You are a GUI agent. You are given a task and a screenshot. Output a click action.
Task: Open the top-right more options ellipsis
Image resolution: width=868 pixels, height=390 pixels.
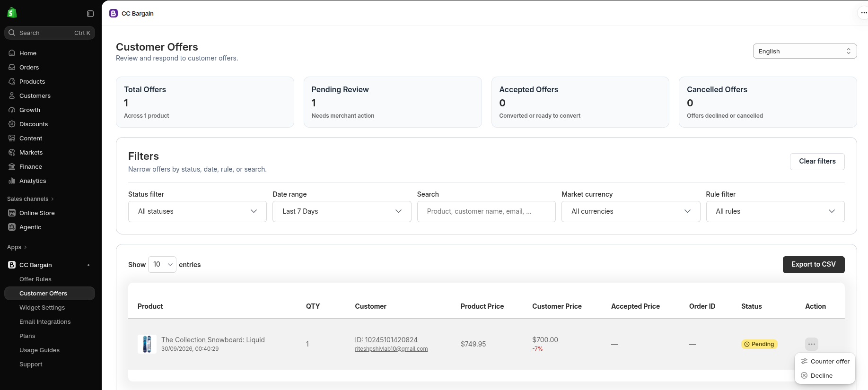[863, 13]
